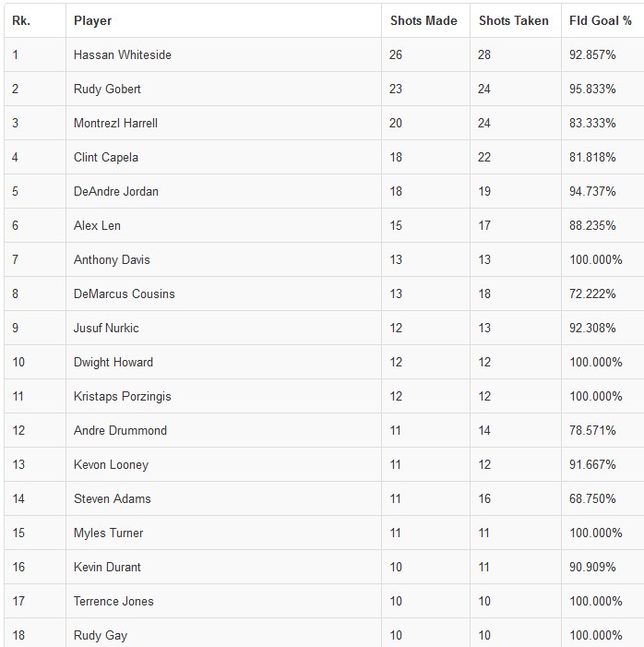This screenshot has height=647, width=644.
Task: Select the Steven Adams player name
Action: (x=113, y=498)
